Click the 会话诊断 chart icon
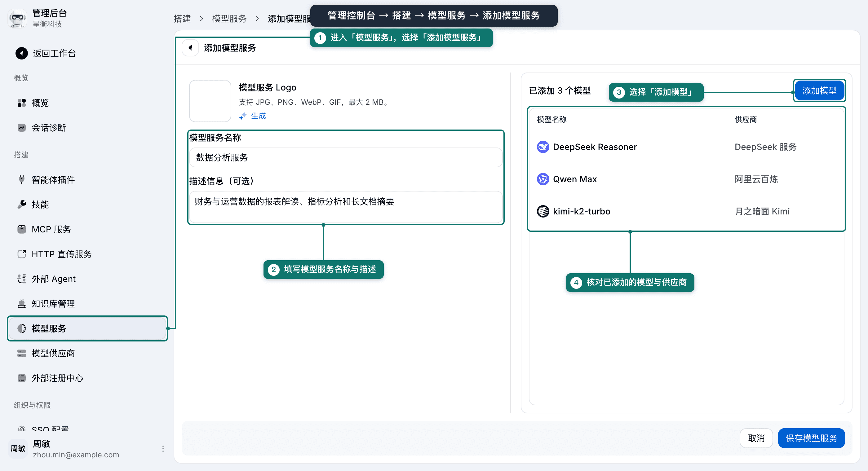Image resolution: width=868 pixels, height=471 pixels. (22, 128)
